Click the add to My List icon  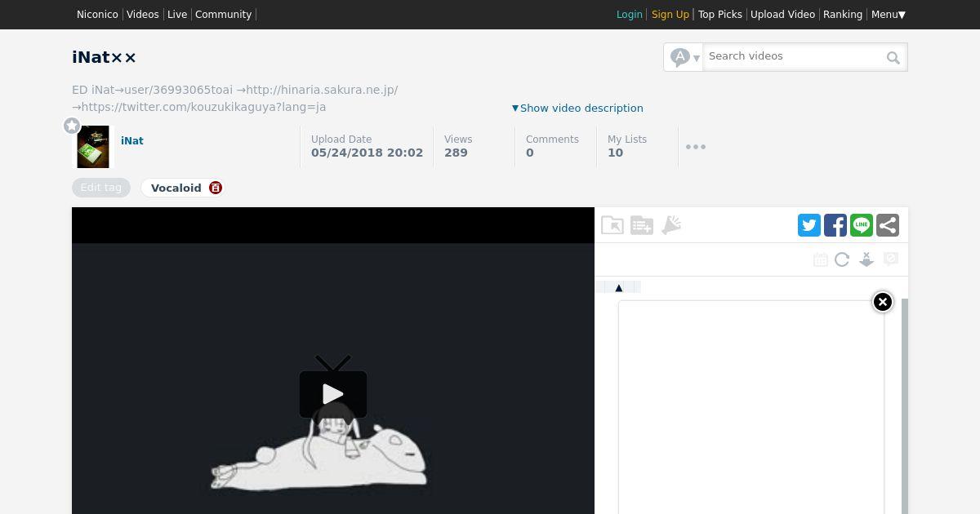(642, 225)
